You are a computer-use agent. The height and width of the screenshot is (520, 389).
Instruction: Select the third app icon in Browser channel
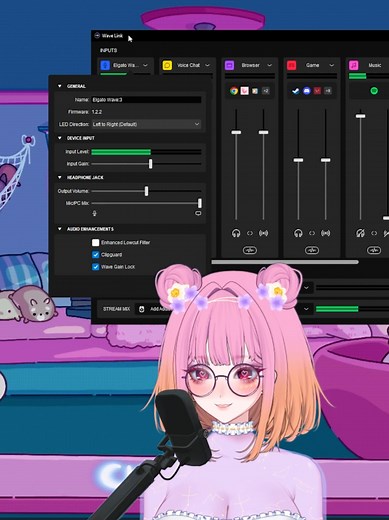pyautogui.click(x=255, y=91)
